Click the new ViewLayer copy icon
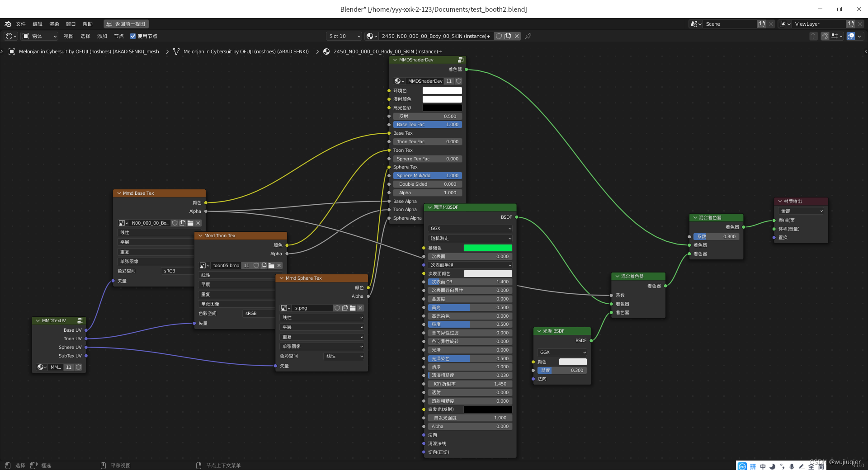The height and width of the screenshot is (470, 868). pos(851,24)
